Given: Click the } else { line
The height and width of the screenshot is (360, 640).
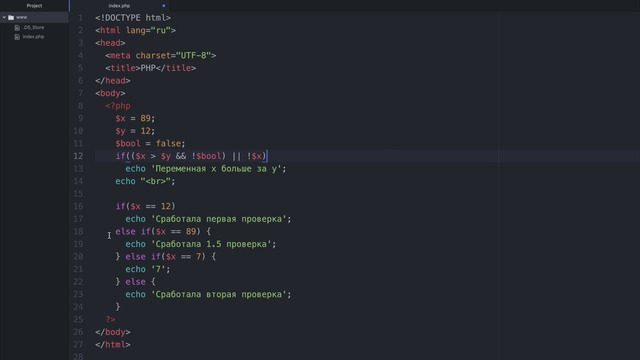Looking at the screenshot, I should 136,282.
